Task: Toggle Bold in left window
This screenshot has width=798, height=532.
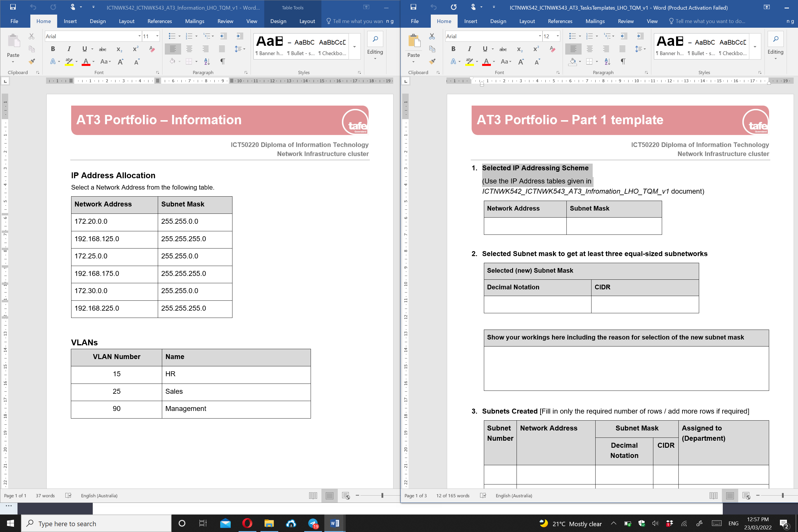Action: (x=53, y=49)
